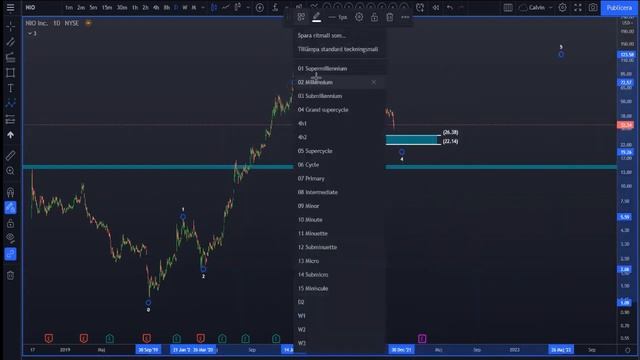
Task: Open the hamburger main menu
Action: click(10, 7)
